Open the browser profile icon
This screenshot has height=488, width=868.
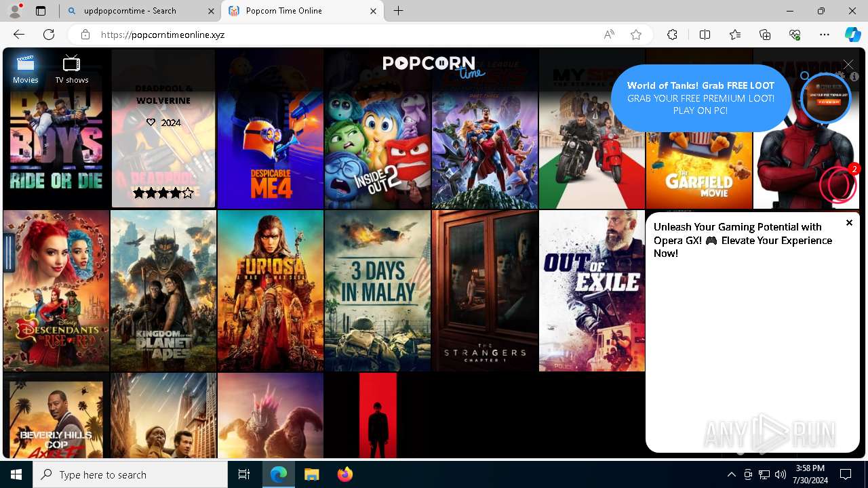[15, 11]
